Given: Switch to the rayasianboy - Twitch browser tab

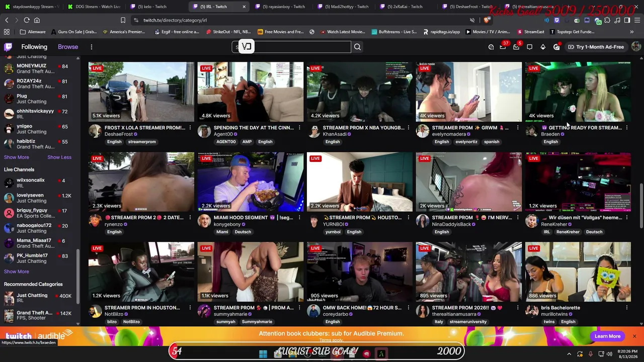Looking at the screenshot, I should pyautogui.click(x=280, y=7).
